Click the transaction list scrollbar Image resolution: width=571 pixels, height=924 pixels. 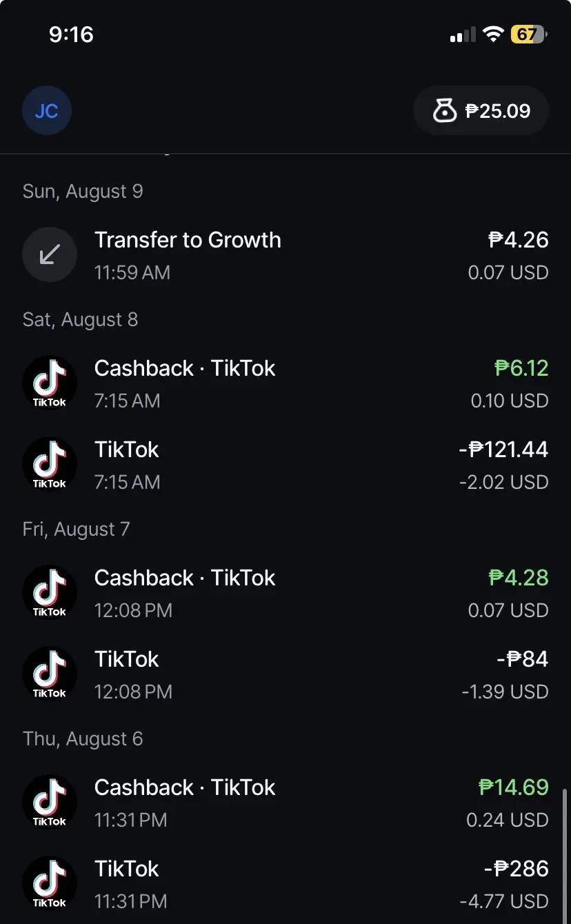(565, 855)
